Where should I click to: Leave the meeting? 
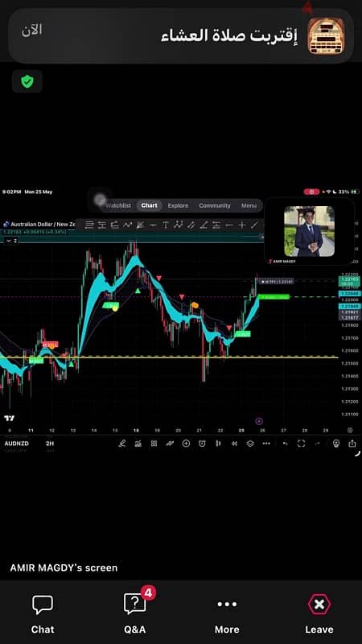coord(319,613)
